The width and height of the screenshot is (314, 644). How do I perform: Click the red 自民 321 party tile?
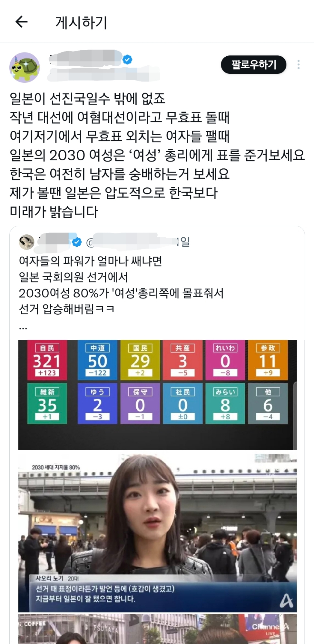tap(47, 360)
